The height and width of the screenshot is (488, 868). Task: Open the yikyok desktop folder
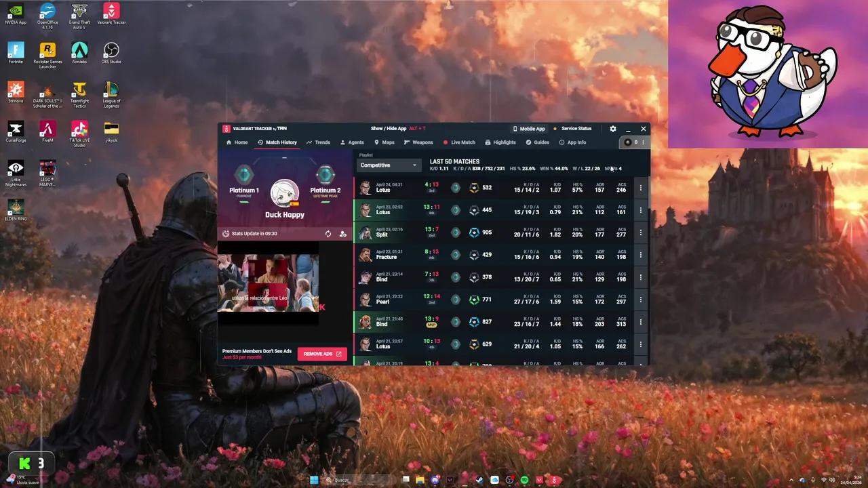(x=111, y=132)
